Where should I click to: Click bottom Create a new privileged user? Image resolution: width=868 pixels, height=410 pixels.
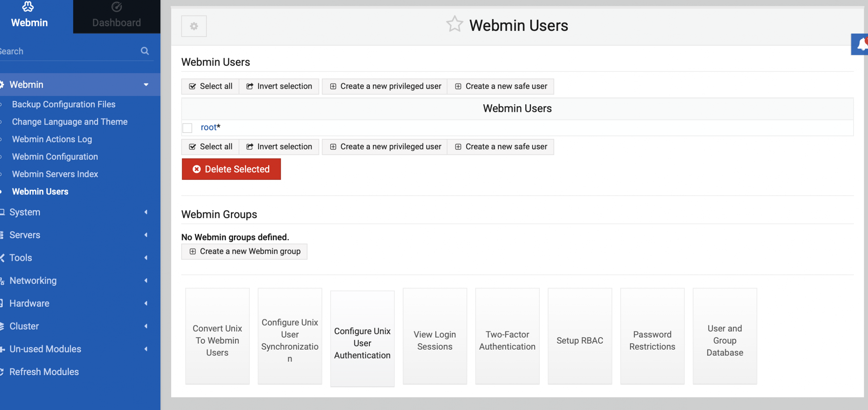coord(384,147)
